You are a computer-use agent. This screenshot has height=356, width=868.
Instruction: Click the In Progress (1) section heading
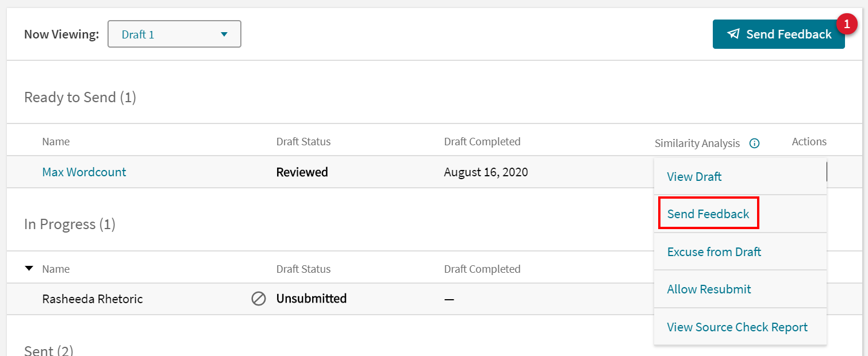[x=70, y=225]
